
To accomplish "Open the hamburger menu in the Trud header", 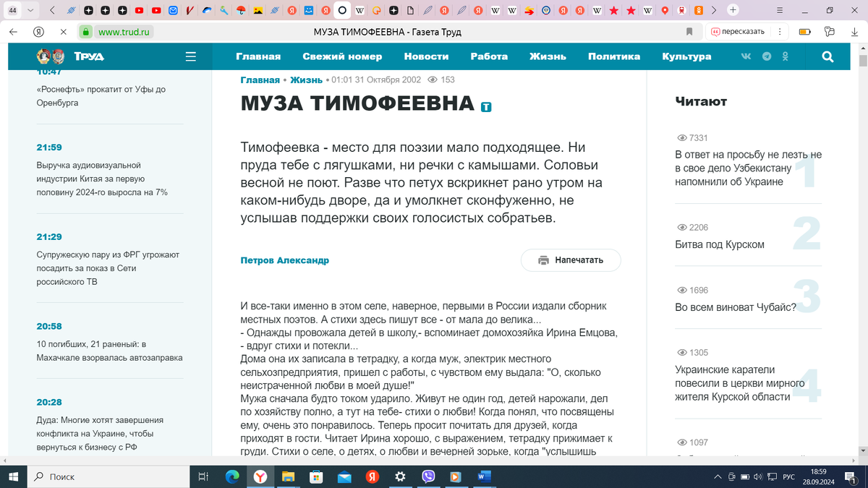I will pos(190,56).
